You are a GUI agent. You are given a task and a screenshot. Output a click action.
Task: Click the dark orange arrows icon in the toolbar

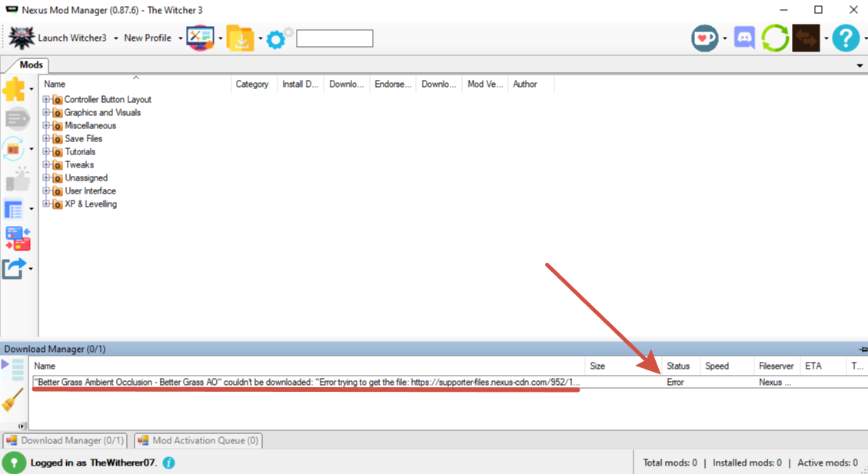click(806, 38)
